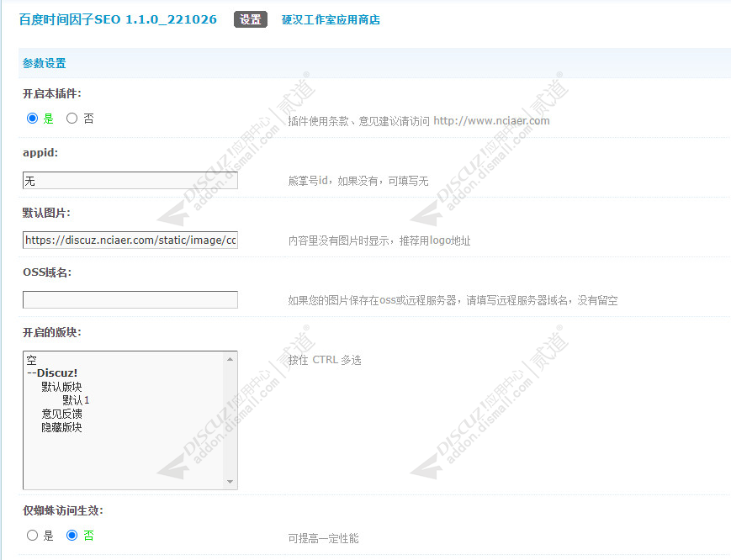Select 是 for 仅蜘蛛访问生效
Image resolution: width=731 pixels, height=560 pixels.
click(x=32, y=536)
